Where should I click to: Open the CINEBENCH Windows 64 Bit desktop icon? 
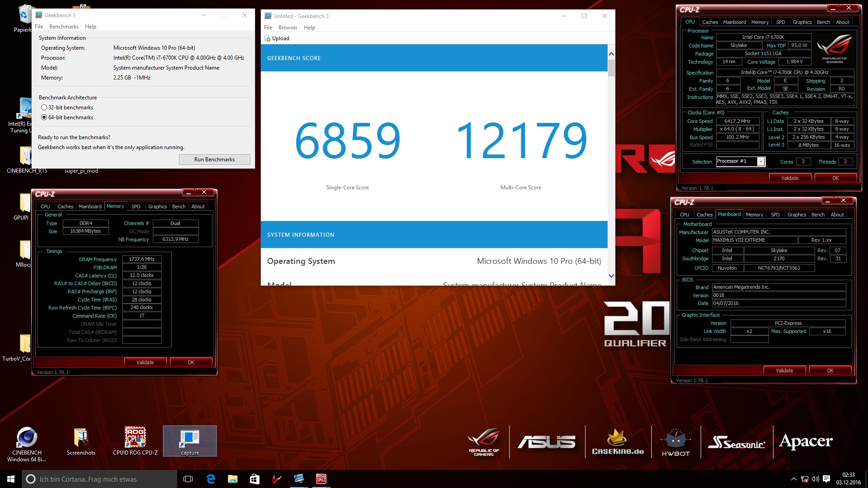coord(27,444)
